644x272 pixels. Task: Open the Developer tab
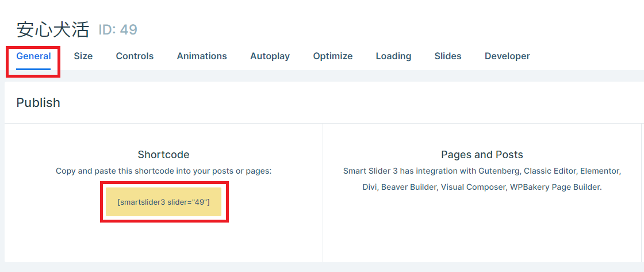tap(507, 56)
